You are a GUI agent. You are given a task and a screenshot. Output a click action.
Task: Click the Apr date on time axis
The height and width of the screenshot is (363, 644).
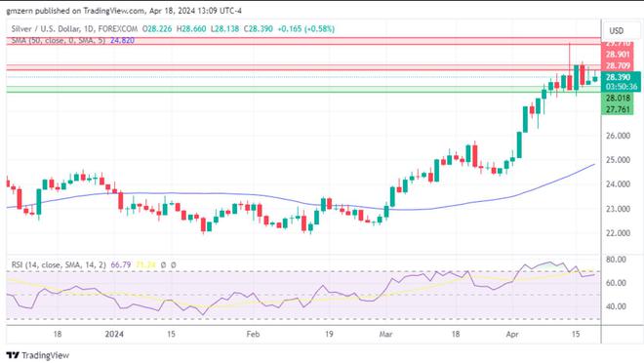512,335
